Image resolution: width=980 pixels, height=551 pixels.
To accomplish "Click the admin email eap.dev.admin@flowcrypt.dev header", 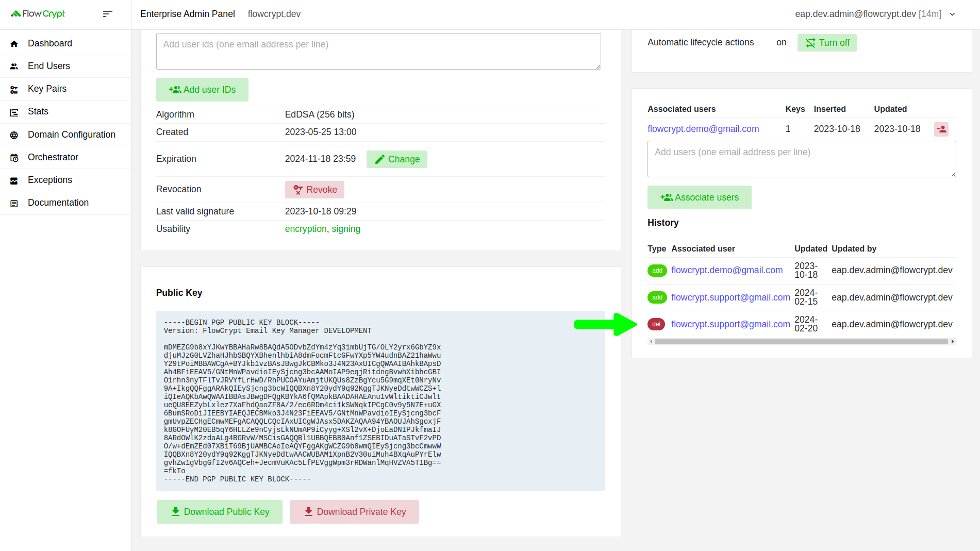I will click(855, 14).
